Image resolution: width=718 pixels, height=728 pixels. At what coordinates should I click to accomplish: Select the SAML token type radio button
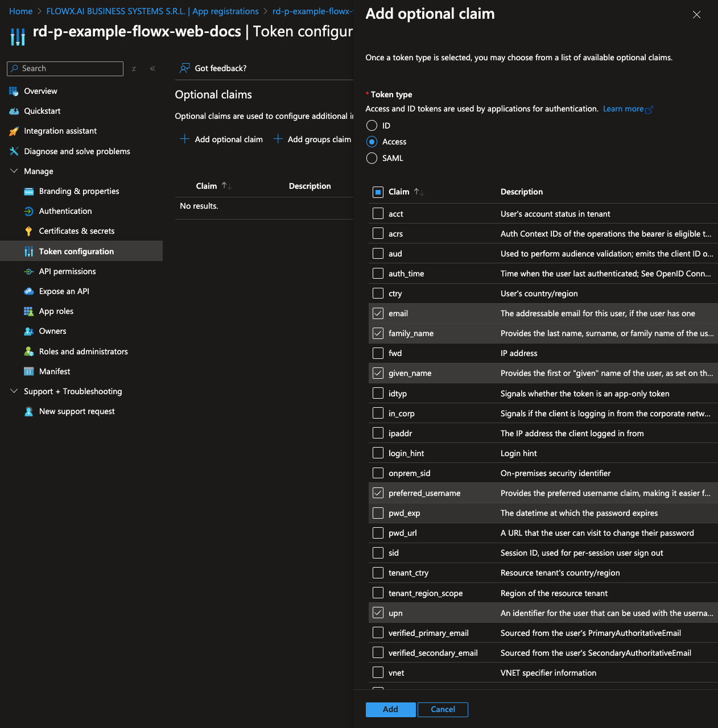tap(372, 158)
